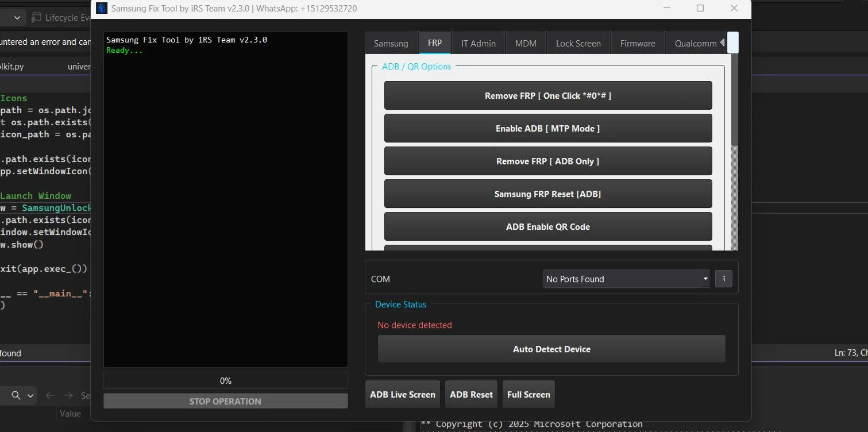
Task: Expand the search options chevron beside magnifier
Action: click(30, 395)
